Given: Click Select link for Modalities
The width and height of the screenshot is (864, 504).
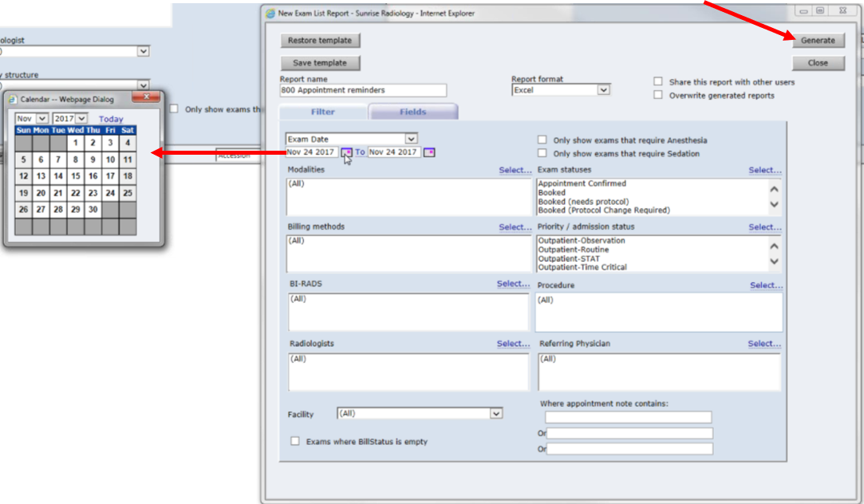Looking at the screenshot, I should coord(515,170).
